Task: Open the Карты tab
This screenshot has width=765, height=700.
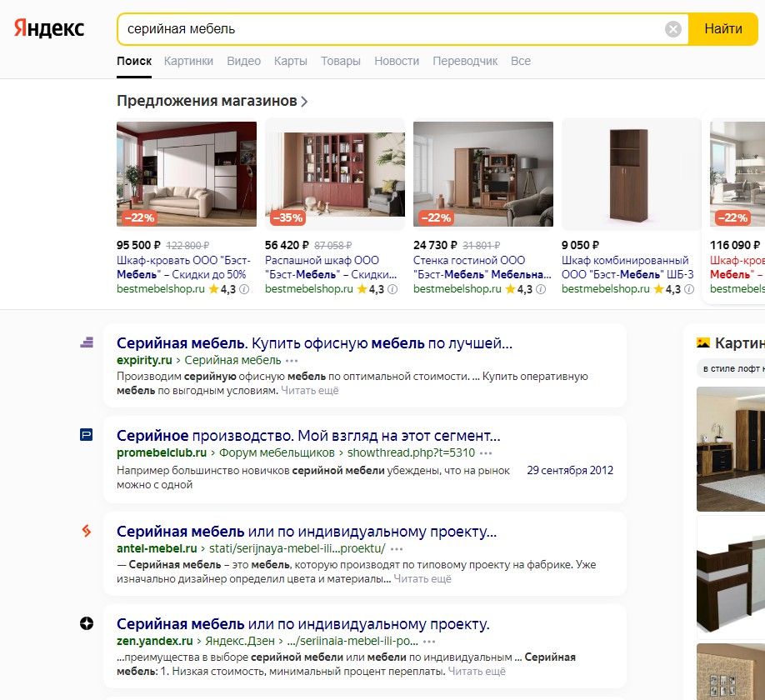Action: click(x=290, y=61)
